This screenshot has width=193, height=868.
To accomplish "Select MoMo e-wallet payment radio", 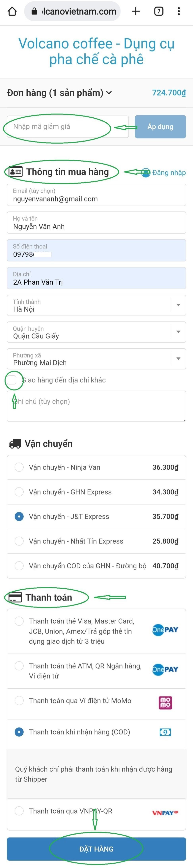I will 19,701.
